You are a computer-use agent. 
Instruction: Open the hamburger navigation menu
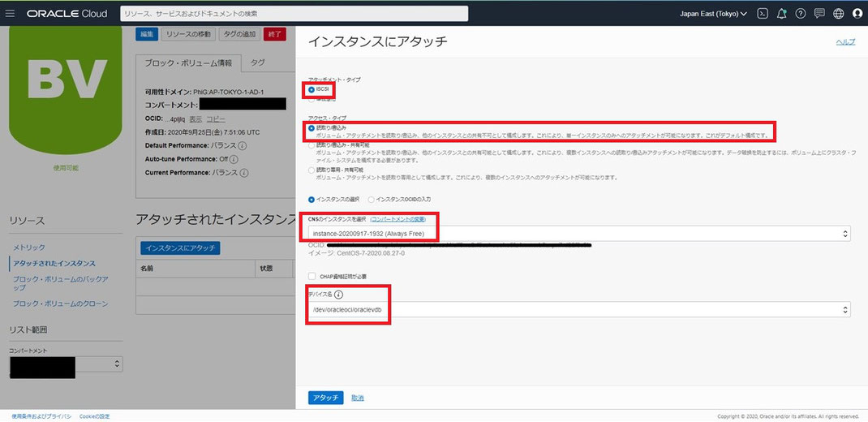point(10,13)
